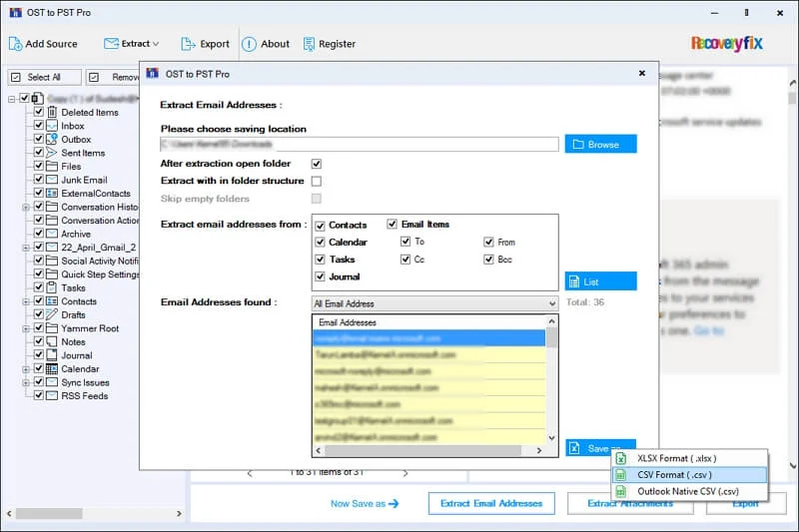799x532 pixels.
Task: Toggle After extraction open folder checkbox
Action: 317,163
